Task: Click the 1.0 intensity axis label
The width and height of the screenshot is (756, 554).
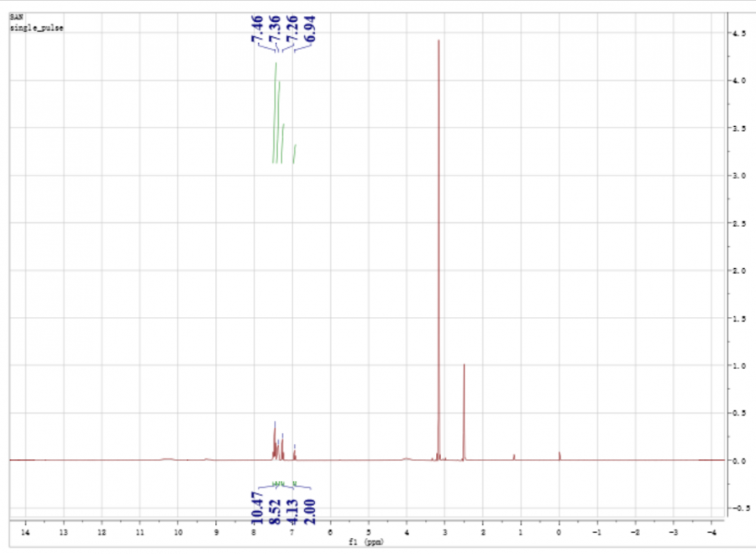Action: [x=739, y=366]
